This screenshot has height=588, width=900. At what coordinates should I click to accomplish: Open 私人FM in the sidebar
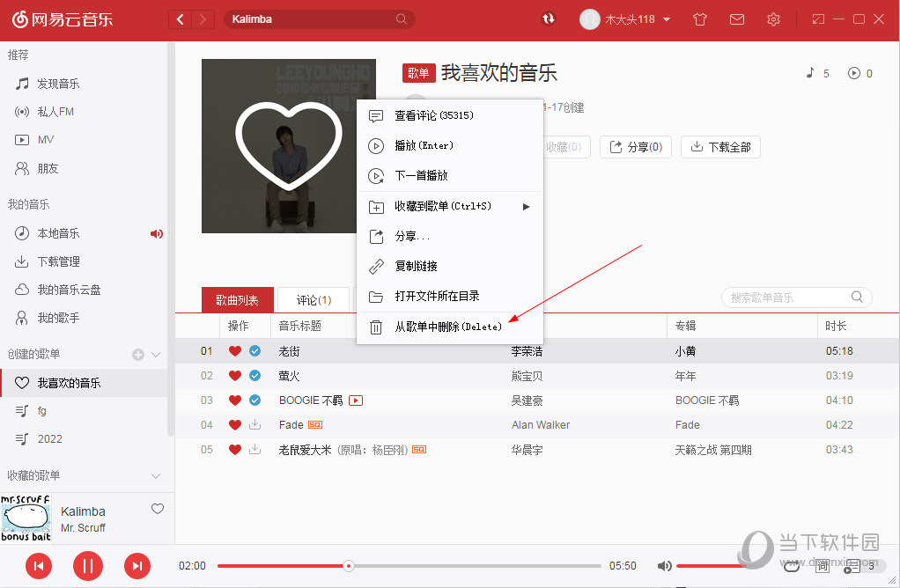coord(53,111)
